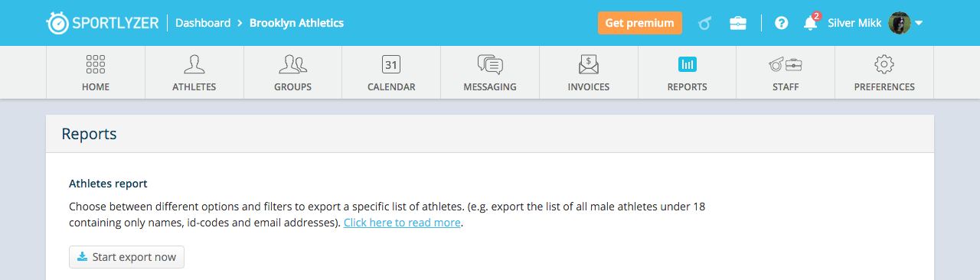Viewport: 980px width, 280px height.
Task: Open help question mark icon
Action: (x=781, y=23)
